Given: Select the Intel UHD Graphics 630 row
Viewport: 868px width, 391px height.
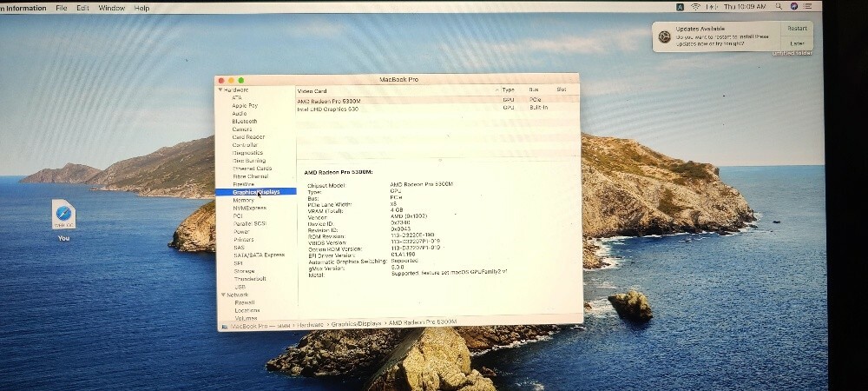Looking at the screenshot, I should [437, 109].
